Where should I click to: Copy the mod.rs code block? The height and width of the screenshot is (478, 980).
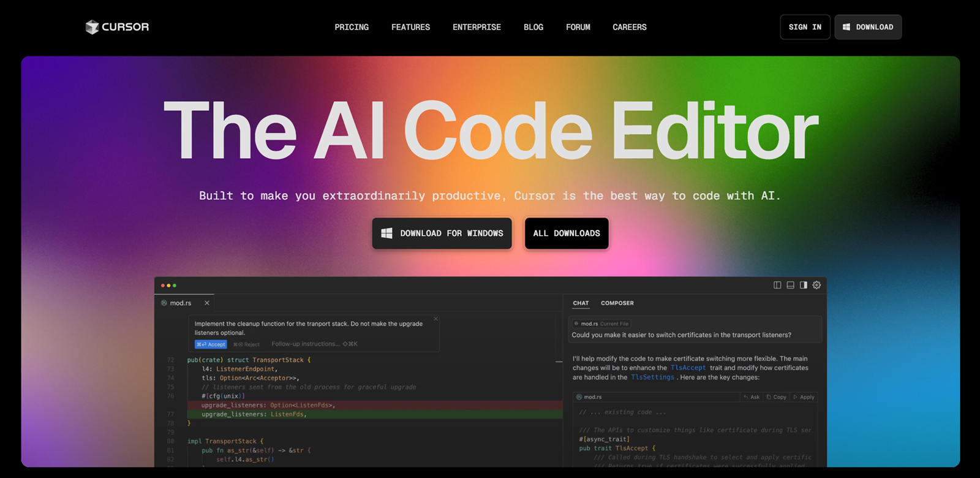[776, 397]
